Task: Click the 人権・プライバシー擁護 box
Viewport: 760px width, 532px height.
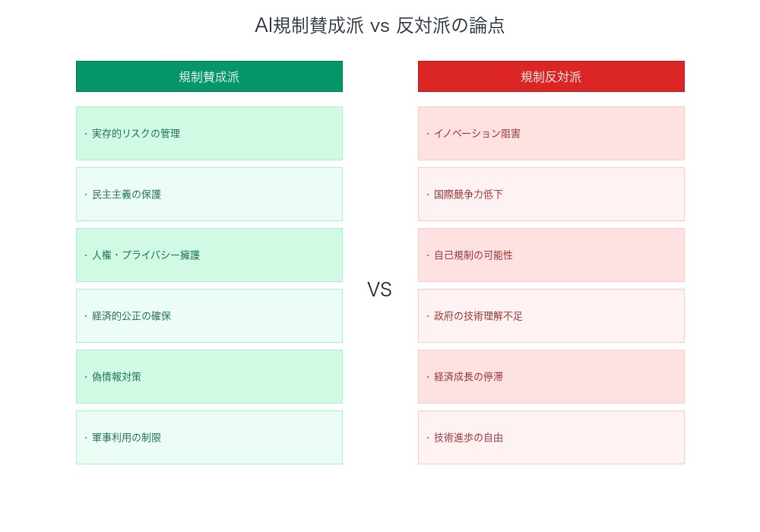Action: tap(209, 255)
